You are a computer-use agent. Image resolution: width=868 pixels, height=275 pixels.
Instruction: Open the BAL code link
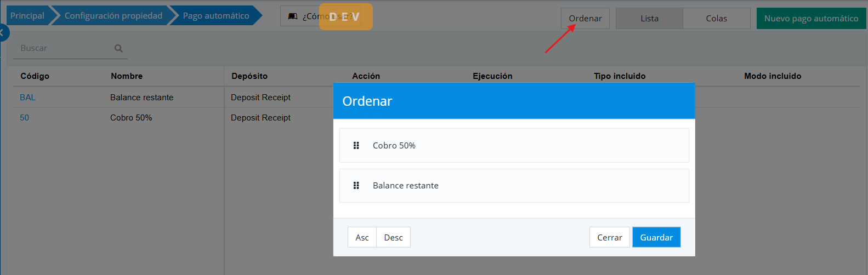27,98
